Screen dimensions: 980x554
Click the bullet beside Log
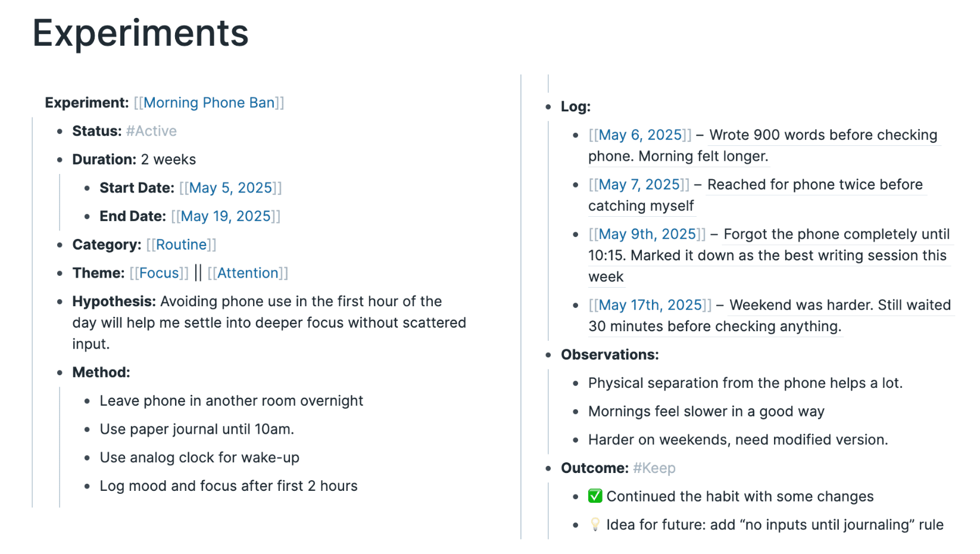point(548,107)
